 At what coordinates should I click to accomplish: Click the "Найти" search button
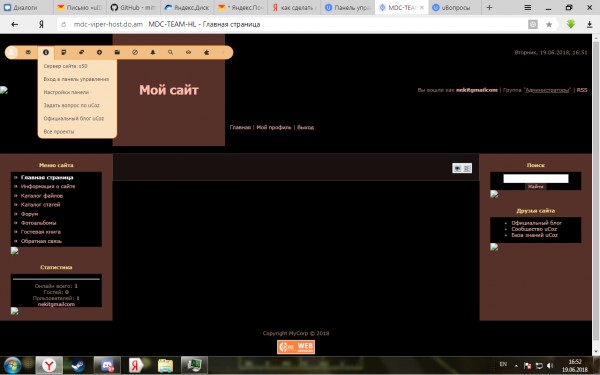pyautogui.click(x=536, y=187)
